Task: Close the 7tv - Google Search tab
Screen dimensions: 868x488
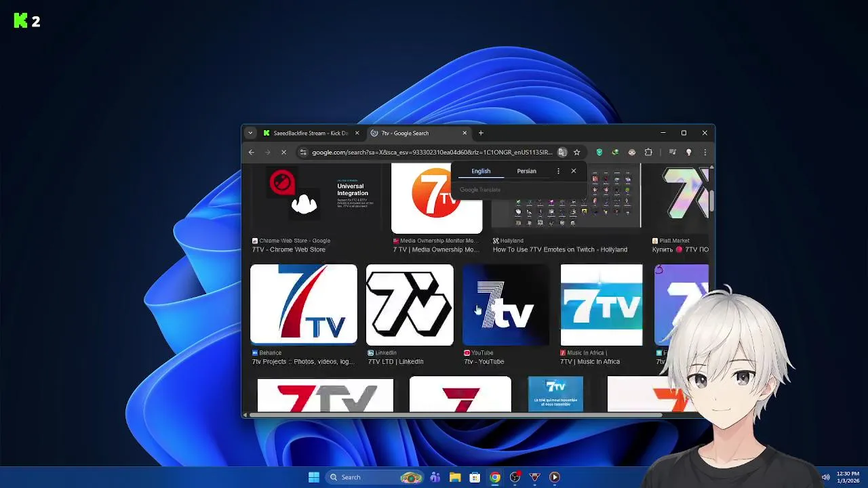Action: [465, 133]
